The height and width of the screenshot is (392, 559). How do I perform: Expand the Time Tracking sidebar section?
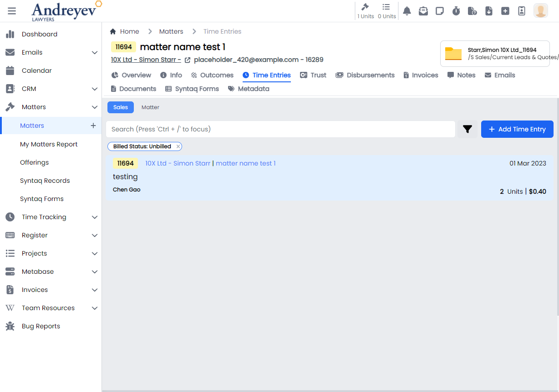pyautogui.click(x=95, y=217)
